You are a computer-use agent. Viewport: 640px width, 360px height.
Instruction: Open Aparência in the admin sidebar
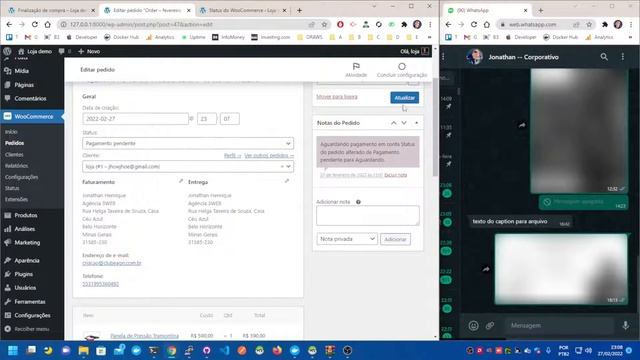[x=27, y=260]
